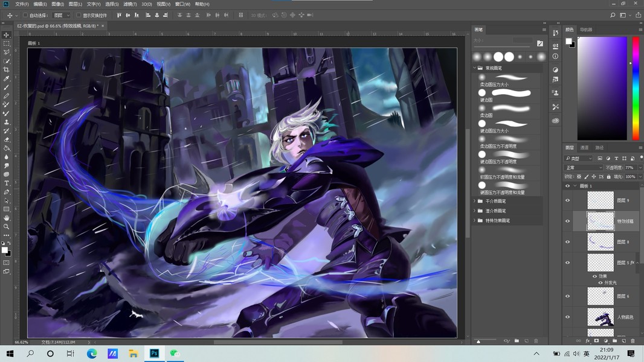Click the hue spectrum slider
This screenshot has height=362, width=644.
point(636,88)
